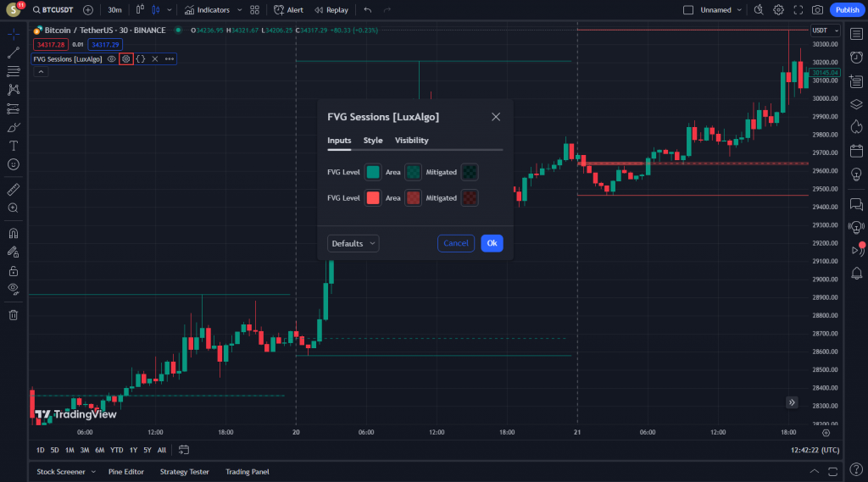Viewport: 868px width, 482px height.
Task: Toggle lock all drawing tools
Action: click(x=14, y=270)
